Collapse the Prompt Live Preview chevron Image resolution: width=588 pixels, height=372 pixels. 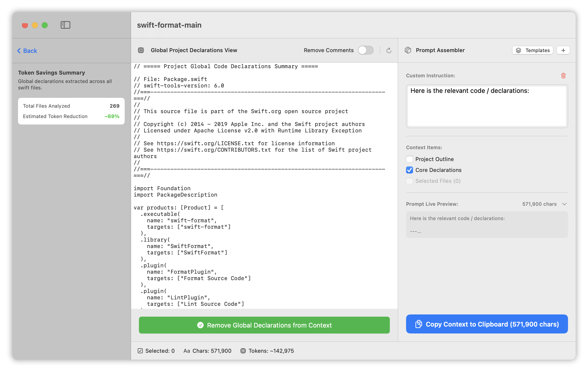click(x=564, y=204)
